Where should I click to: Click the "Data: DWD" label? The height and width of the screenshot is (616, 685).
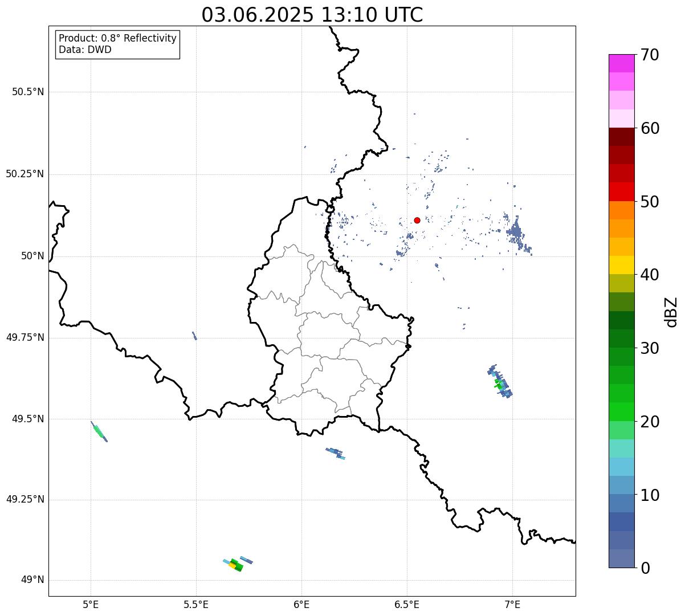coord(85,50)
